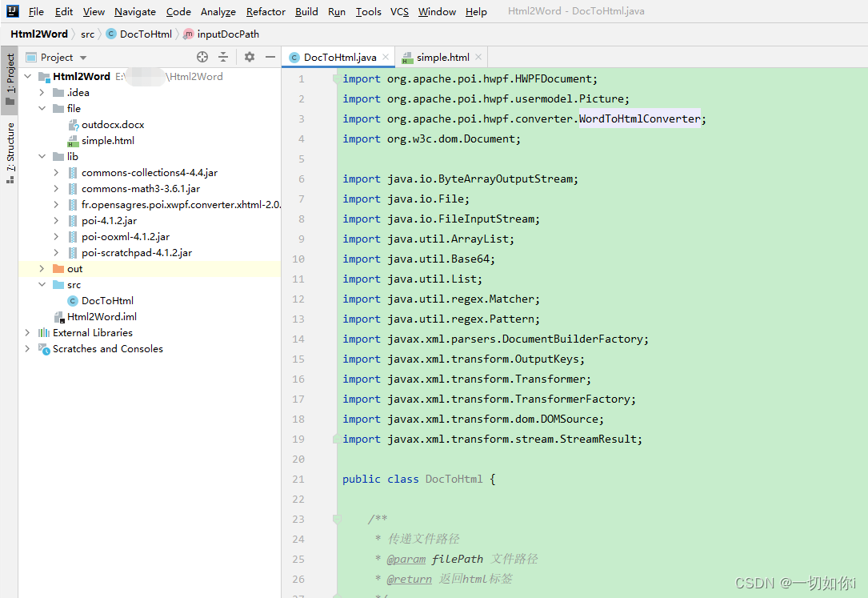This screenshot has height=598, width=868.
Task: Click the DocToHtml icon in the breadcrumb bar
Action: point(110,34)
